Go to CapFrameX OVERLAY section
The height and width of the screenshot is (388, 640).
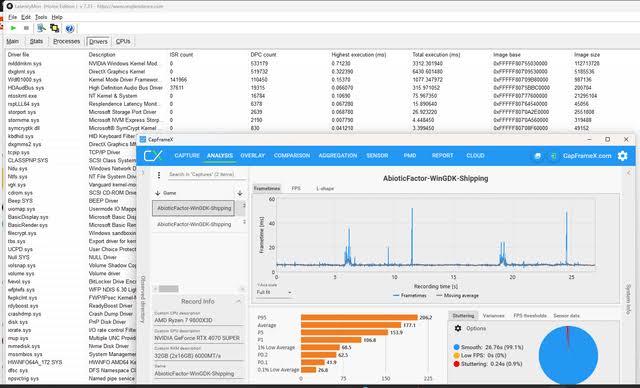[x=253, y=155]
